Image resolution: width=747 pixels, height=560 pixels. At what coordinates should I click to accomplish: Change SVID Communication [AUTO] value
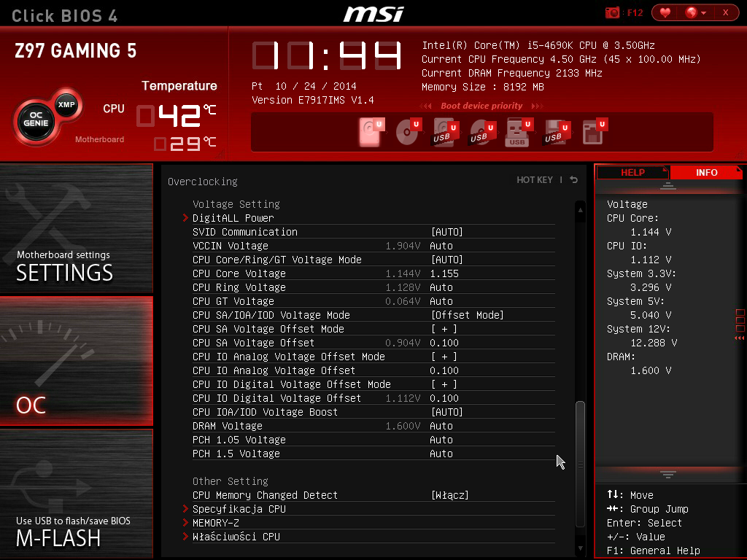(446, 232)
